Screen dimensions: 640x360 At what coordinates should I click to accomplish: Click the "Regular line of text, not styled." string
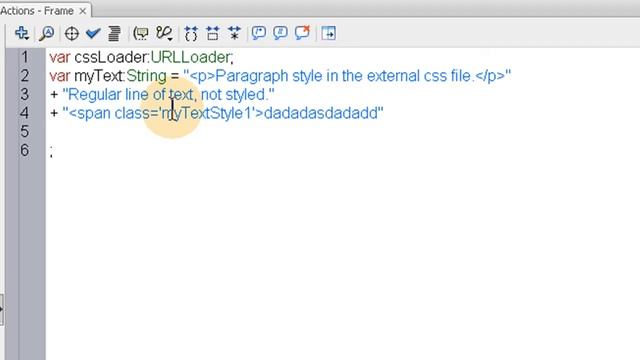pos(168,95)
